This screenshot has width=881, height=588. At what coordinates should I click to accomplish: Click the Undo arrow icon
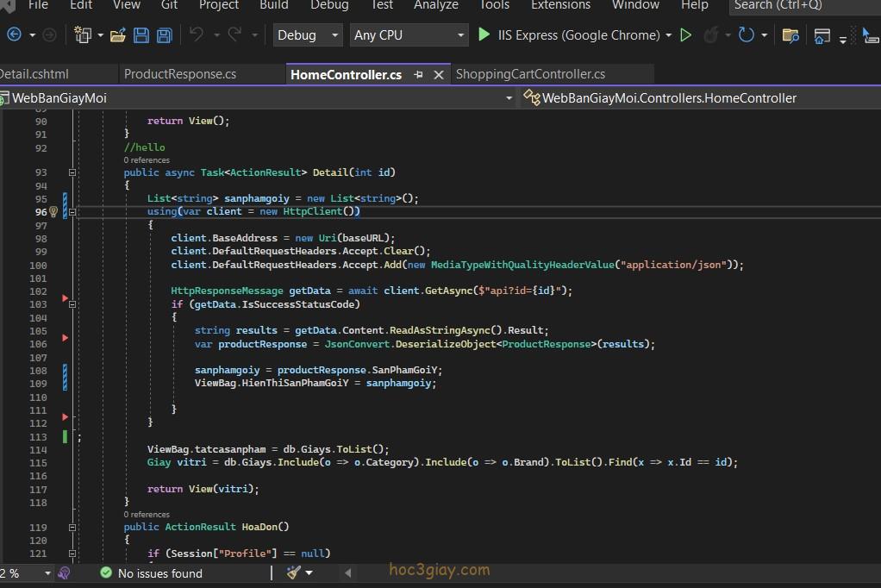click(x=196, y=35)
